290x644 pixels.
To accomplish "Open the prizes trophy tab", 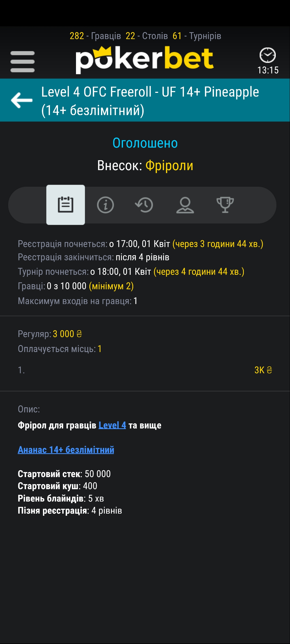I will [x=225, y=205].
